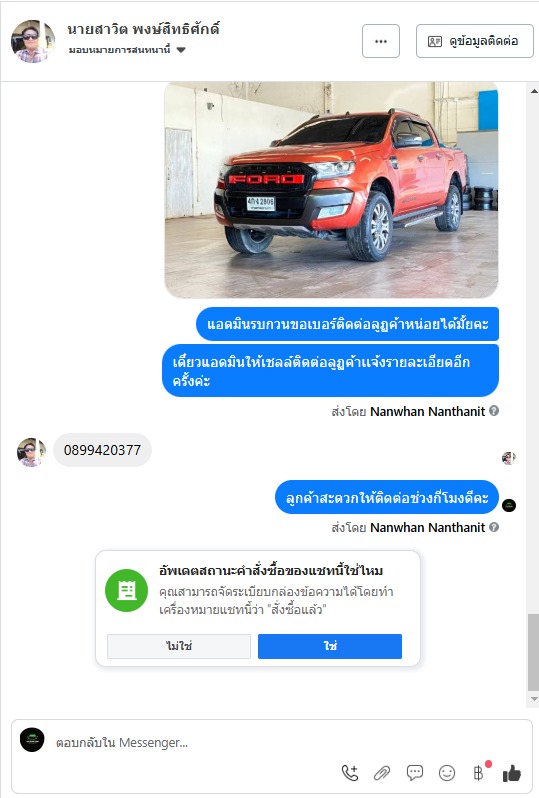Open the orange Ford Ranger photo
Screen dimensions: 539x798
click(331, 190)
